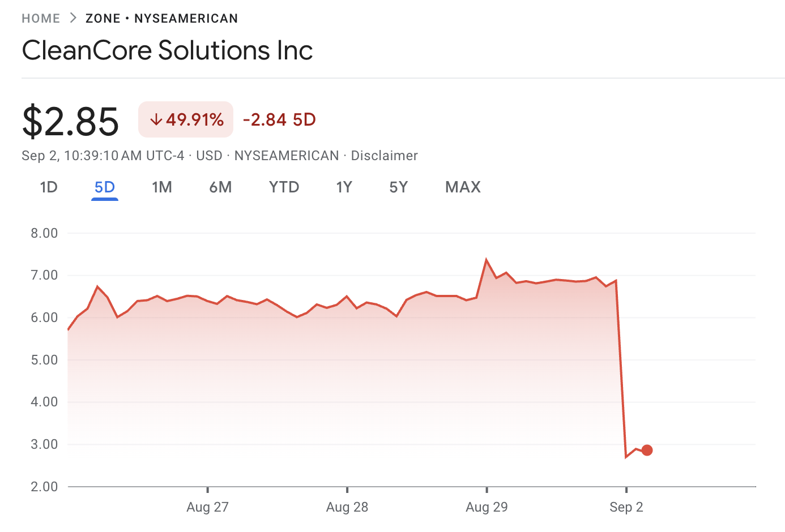Viewport: 785px width, 532px height.
Task: Click the Sep 2 axis label
Action: point(626,507)
